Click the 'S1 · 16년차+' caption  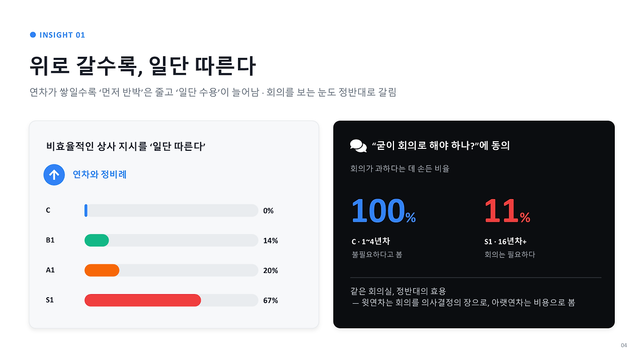coord(506,242)
